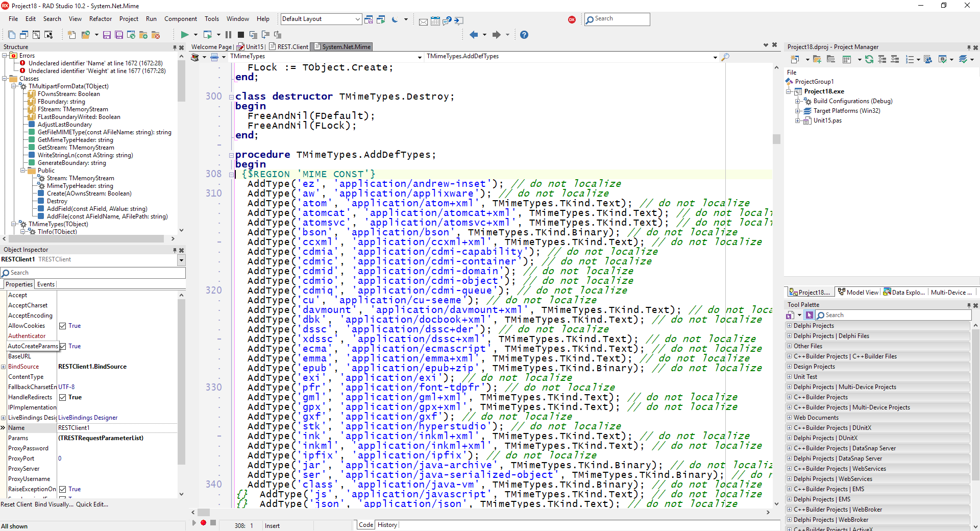Expand Build Configurations (Debug) node
Screen dimensions: 980x531
(x=797, y=101)
